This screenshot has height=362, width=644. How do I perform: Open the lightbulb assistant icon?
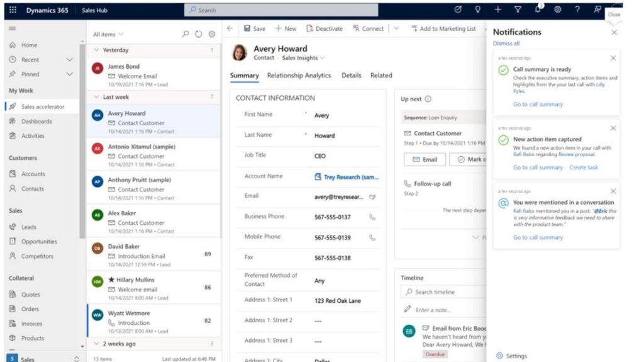coord(478,9)
